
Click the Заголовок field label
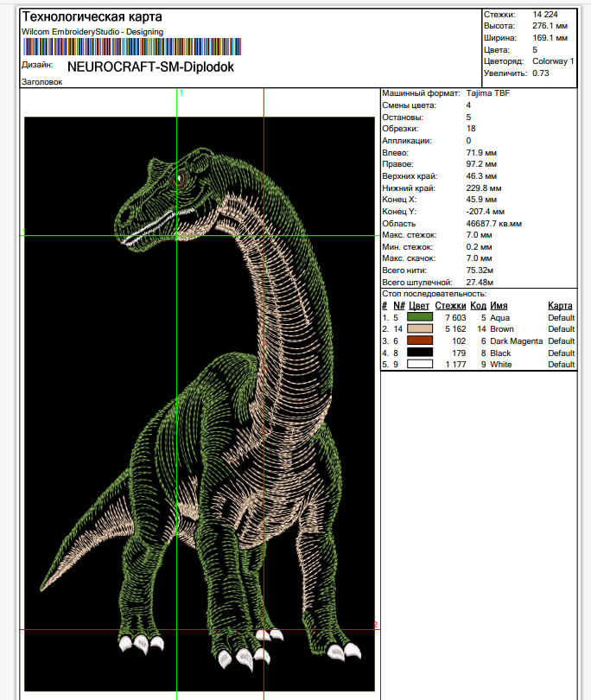coord(41,82)
